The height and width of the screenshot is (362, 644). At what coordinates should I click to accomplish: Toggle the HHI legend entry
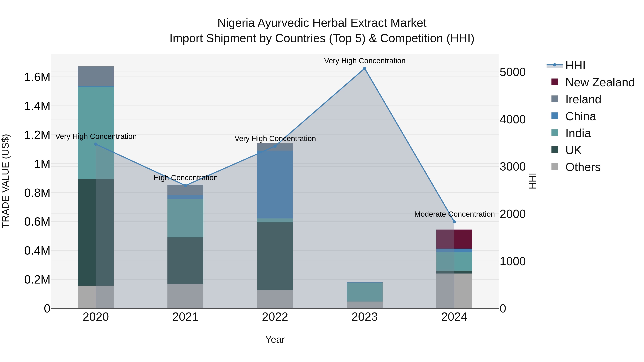coord(566,65)
